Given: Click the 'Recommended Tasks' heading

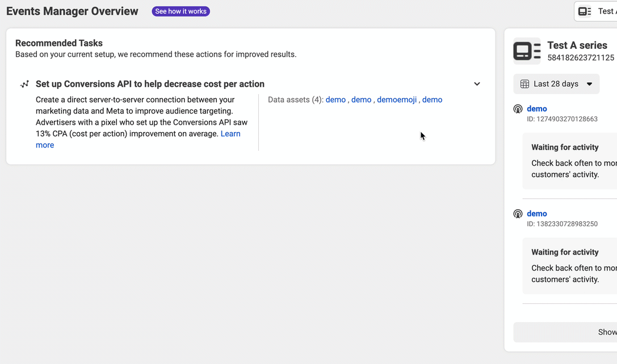Looking at the screenshot, I should pos(59,43).
